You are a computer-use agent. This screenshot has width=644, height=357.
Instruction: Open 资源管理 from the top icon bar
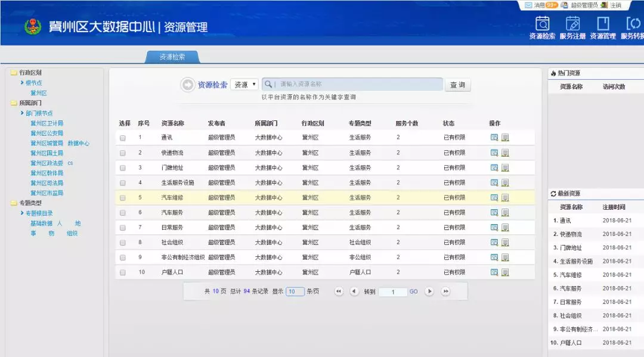click(603, 27)
